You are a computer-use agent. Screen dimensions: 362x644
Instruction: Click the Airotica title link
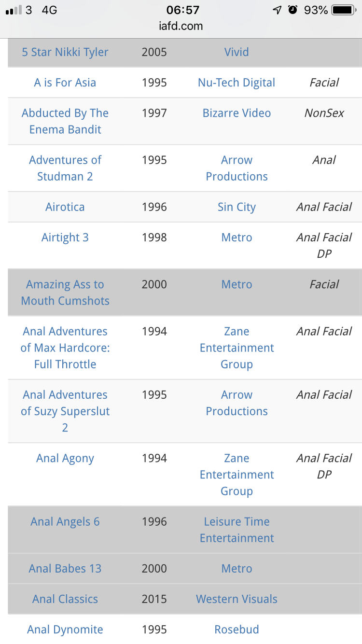tap(65, 207)
